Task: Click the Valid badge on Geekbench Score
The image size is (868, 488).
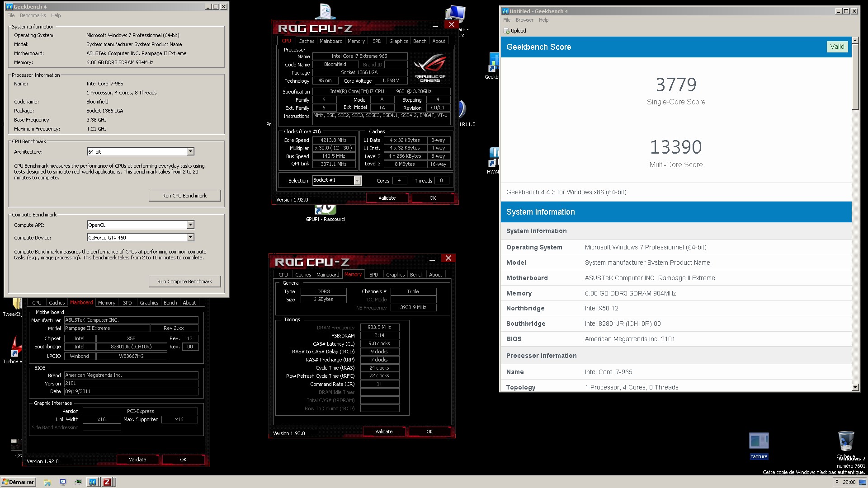Action: pos(837,47)
